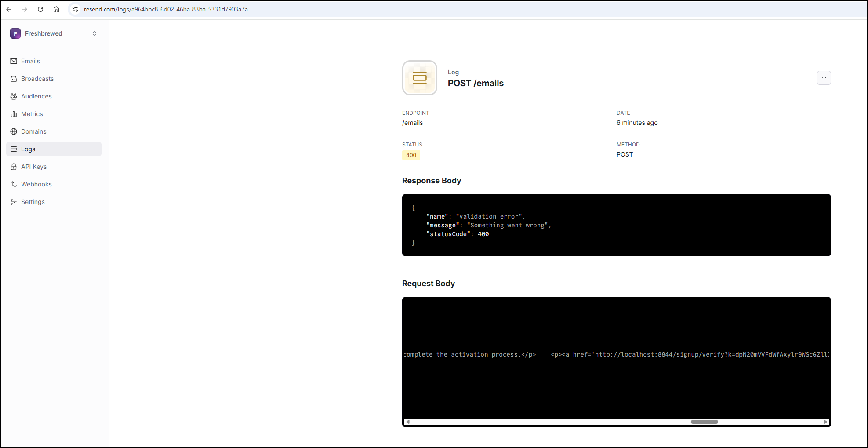Screen dimensions: 868x448
Task: Open the Metrics page
Action: click(54, 114)
